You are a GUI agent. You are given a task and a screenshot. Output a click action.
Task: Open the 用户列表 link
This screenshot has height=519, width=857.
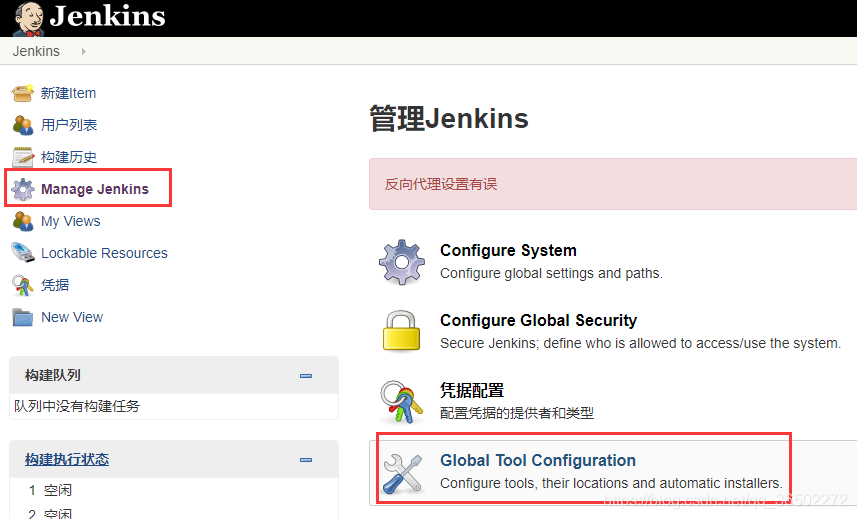tap(69, 125)
